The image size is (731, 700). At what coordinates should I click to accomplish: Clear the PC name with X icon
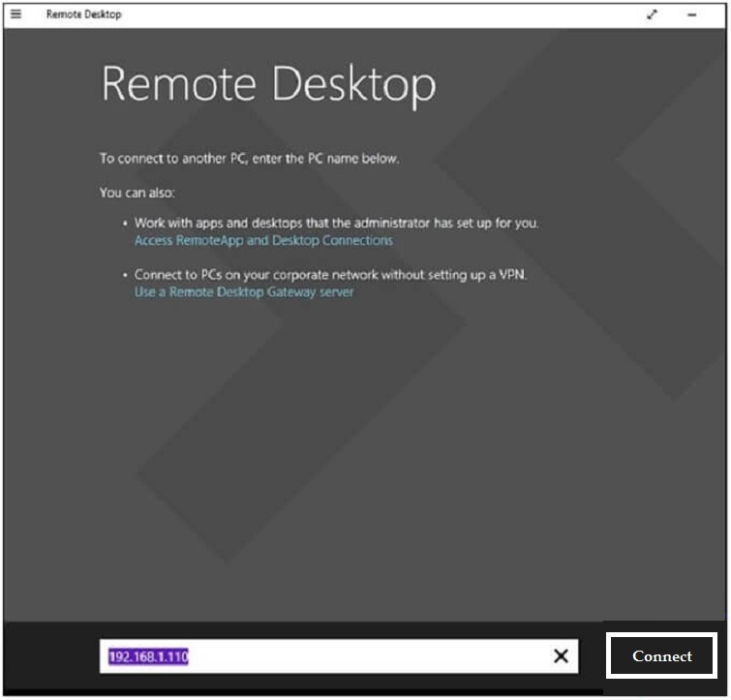pos(561,656)
